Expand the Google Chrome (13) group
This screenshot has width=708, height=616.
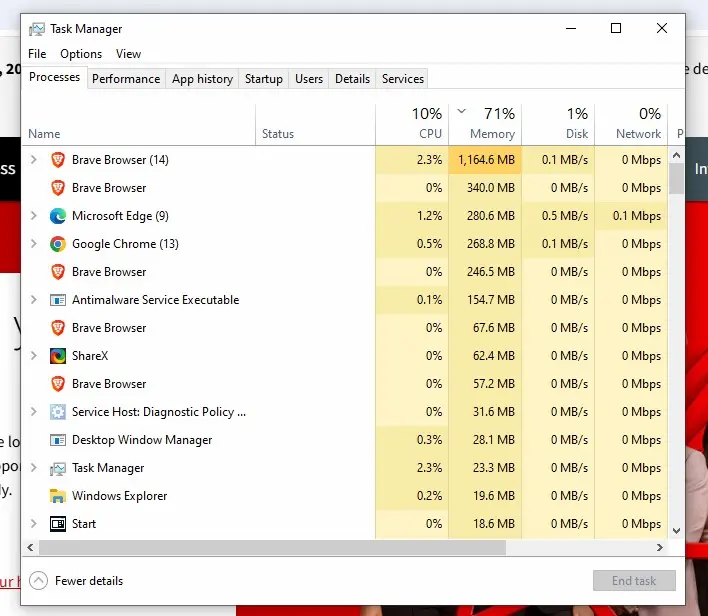tap(33, 243)
